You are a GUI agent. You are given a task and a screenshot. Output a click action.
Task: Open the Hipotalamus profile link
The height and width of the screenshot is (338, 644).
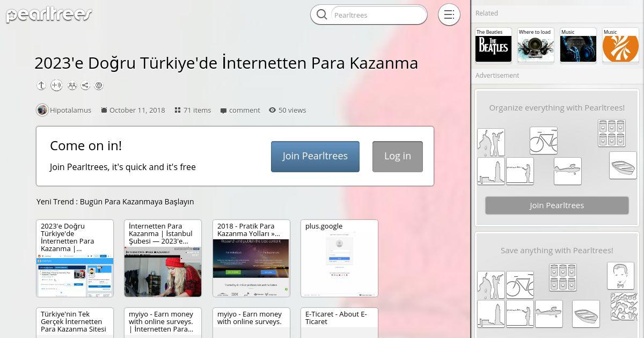(x=70, y=110)
